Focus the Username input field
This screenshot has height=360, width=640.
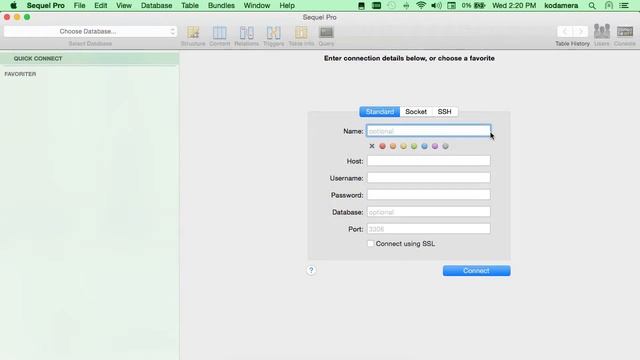tap(429, 178)
